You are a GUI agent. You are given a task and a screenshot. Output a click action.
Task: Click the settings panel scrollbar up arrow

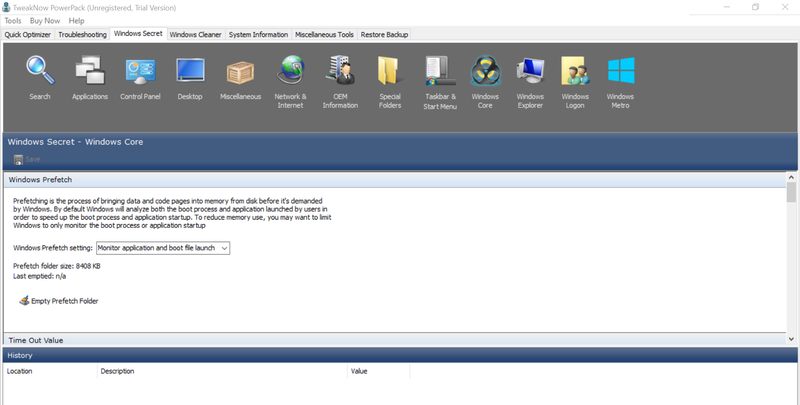(791, 178)
